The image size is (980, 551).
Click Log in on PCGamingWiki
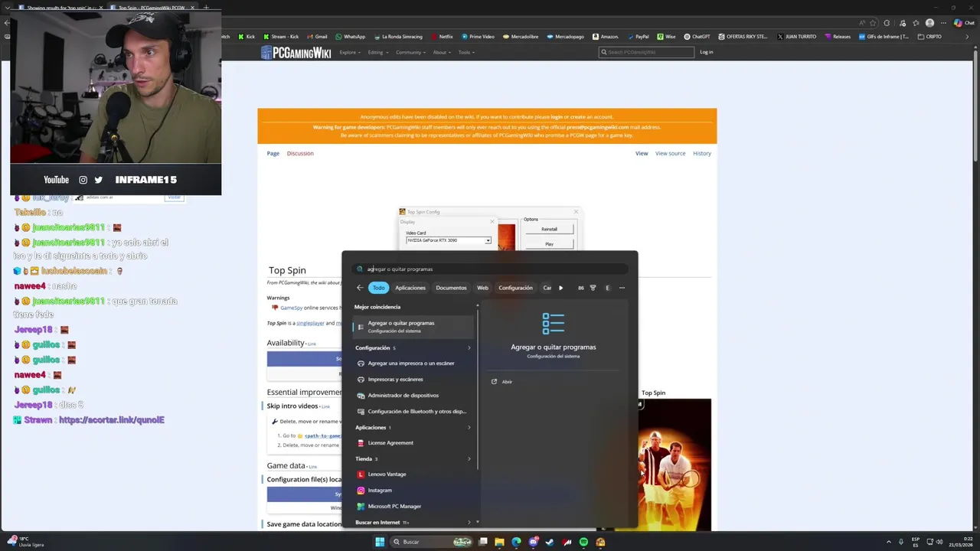point(706,52)
